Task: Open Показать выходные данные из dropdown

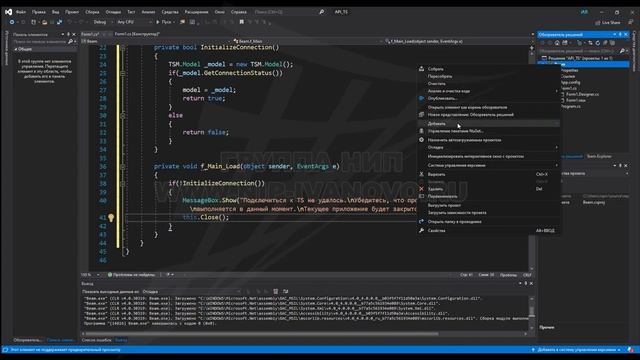Action: click(191, 291)
